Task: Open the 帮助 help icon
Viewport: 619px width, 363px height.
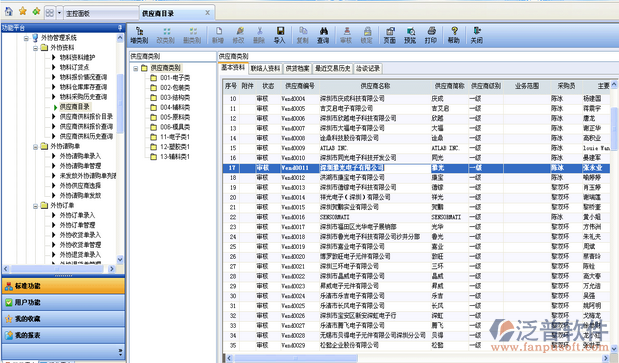Action: tap(454, 35)
